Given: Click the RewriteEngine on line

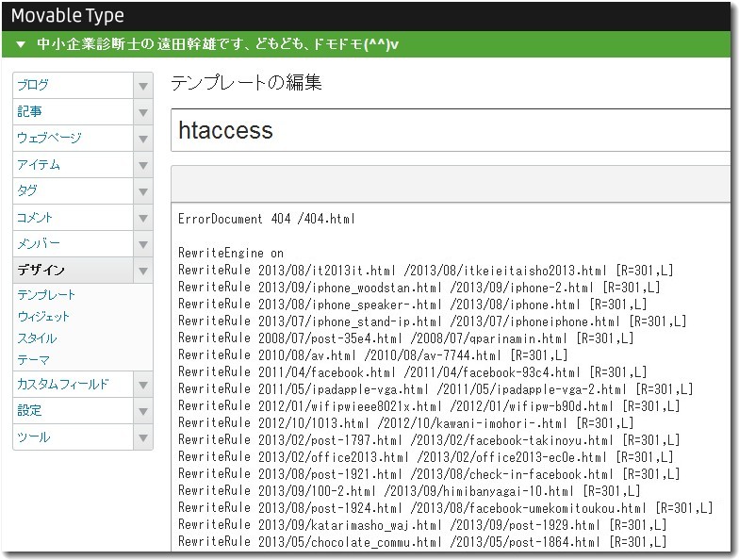Looking at the screenshot, I should [230, 253].
